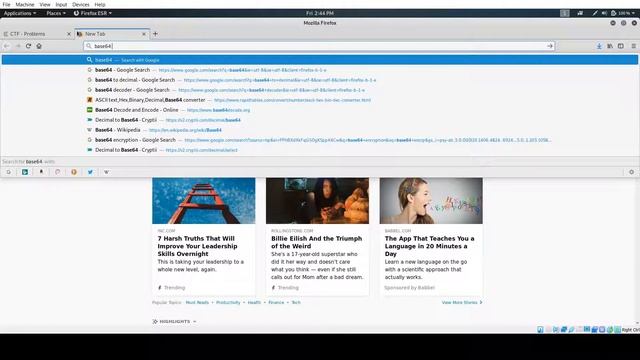
Task: Select 'base64 decoder - Google Search' suggestion
Action: point(320,90)
